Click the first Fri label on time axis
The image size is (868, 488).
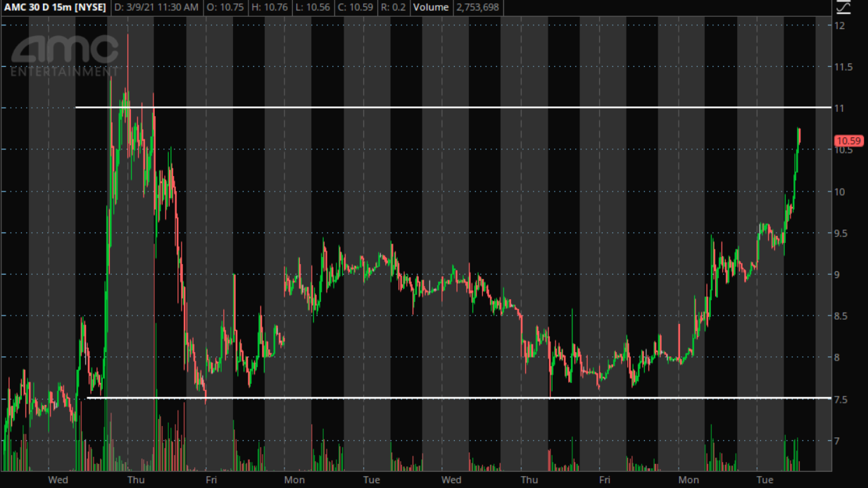[210, 480]
